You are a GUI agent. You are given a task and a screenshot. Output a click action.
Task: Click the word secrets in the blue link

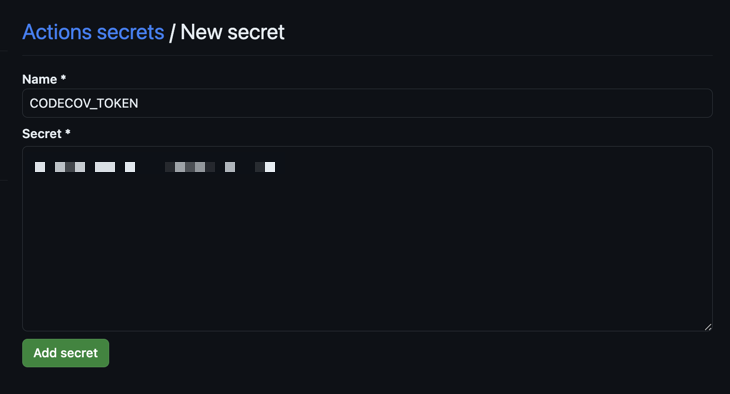tap(131, 32)
